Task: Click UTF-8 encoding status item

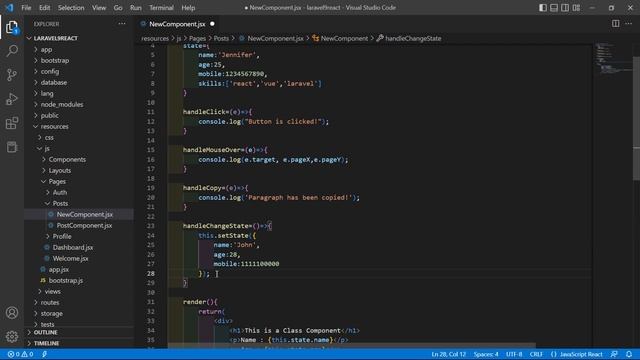Action: [514, 354]
